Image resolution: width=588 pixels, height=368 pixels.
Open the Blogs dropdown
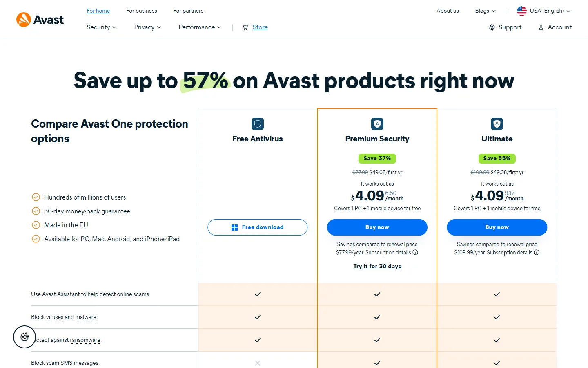pyautogui.click(x=486, y=11)
